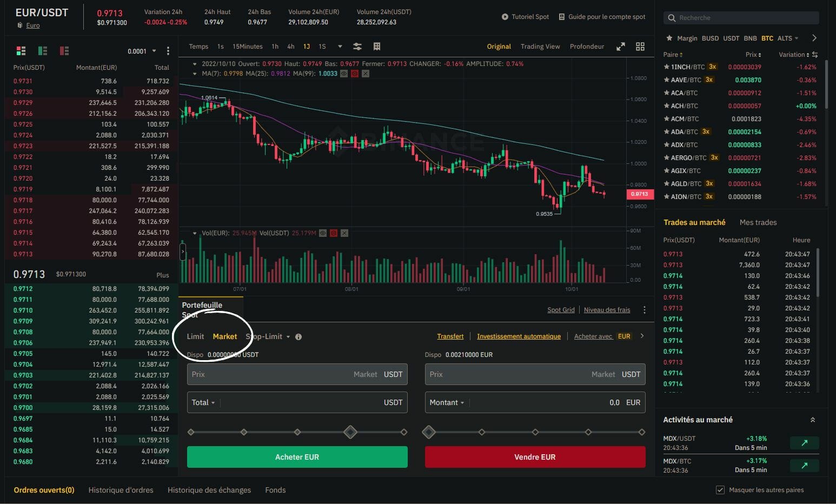
Task: Click the Euro info book icon
Action: [19, 25]
